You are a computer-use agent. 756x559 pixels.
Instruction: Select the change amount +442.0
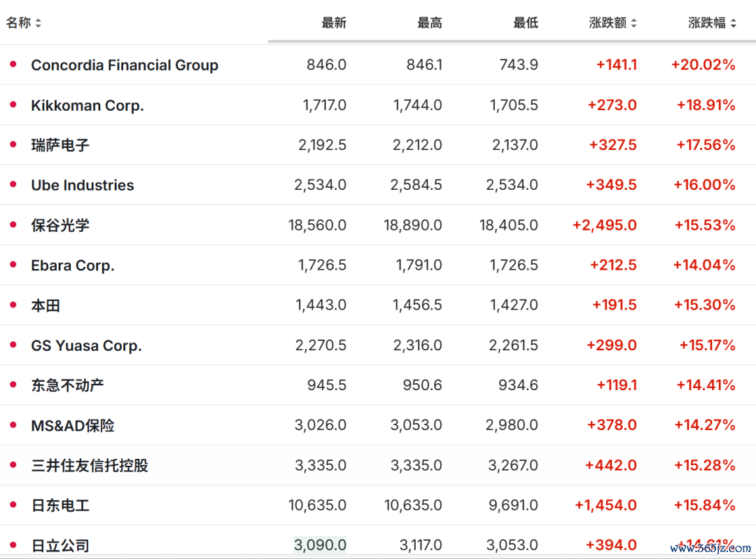pos(611,465)
